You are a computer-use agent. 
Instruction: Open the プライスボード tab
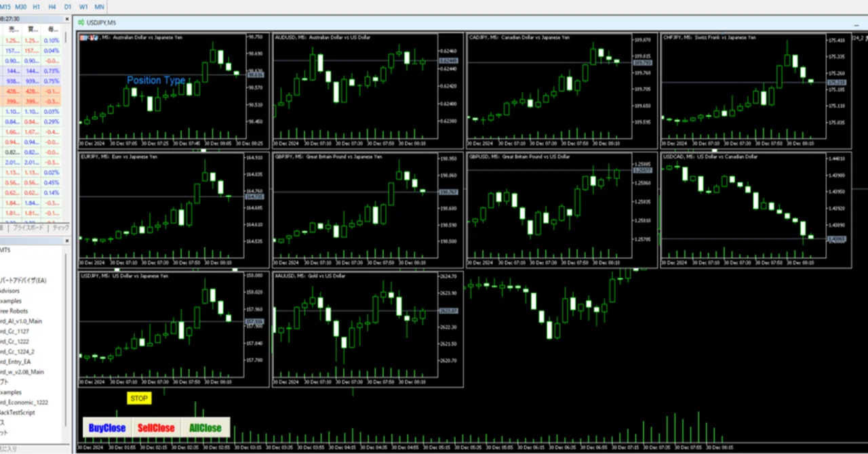(29, 228)
